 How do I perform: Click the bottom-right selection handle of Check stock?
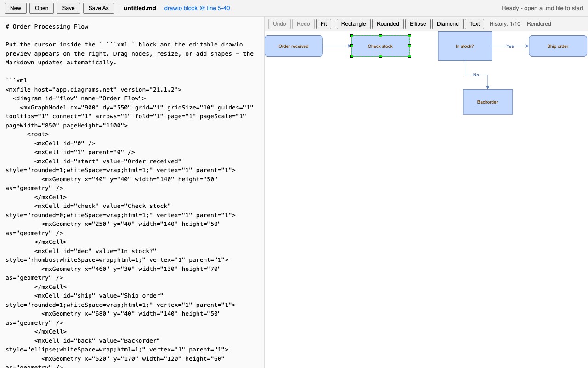pyautogui.click(x=409, y=56)
